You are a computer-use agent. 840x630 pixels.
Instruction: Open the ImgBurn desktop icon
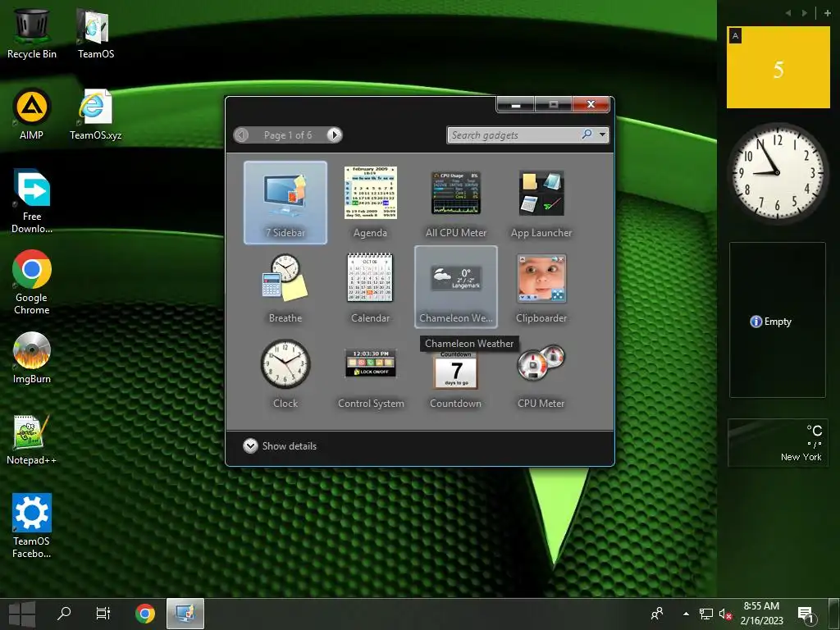(x=32, y=358)
